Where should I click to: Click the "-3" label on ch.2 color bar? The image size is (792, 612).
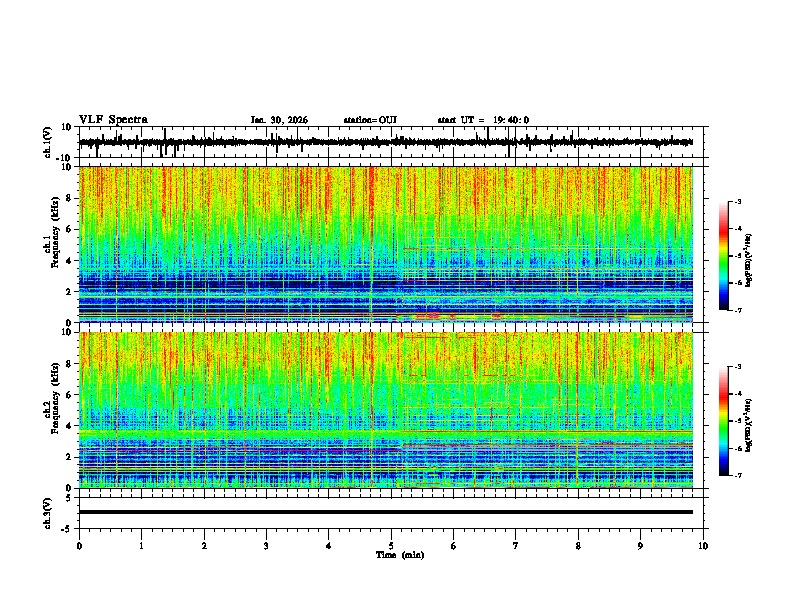[x=737, y=367]
